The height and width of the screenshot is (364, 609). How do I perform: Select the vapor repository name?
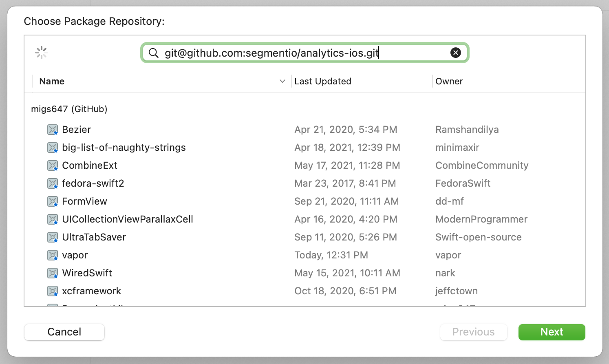75,255
